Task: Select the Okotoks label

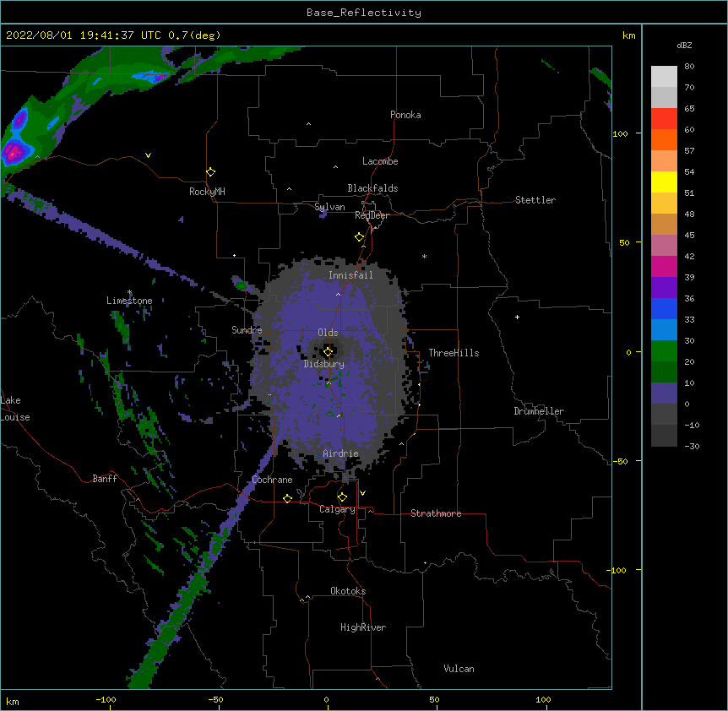Action: [x=348, y=591]
